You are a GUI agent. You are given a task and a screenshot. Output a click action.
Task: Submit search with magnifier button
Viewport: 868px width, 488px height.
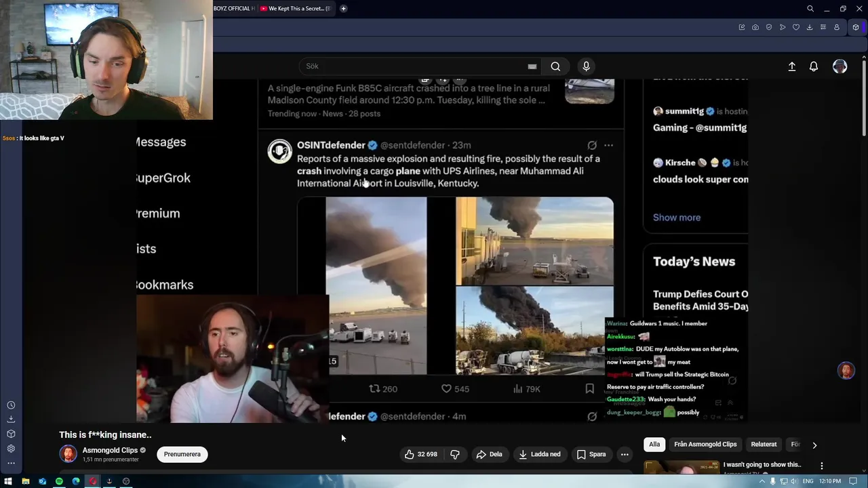[x=555, y=66]
